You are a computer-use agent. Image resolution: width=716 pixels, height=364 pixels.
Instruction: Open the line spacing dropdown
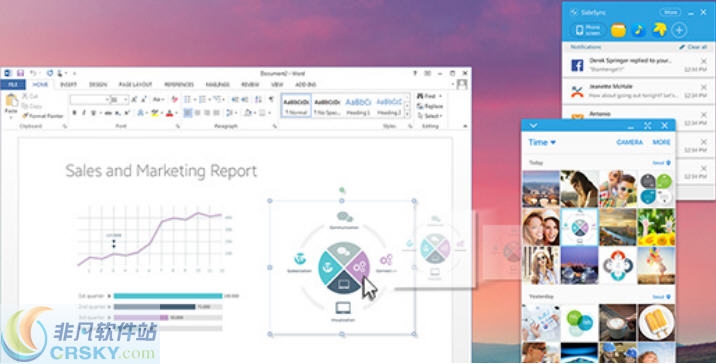[x=231, y=112]
